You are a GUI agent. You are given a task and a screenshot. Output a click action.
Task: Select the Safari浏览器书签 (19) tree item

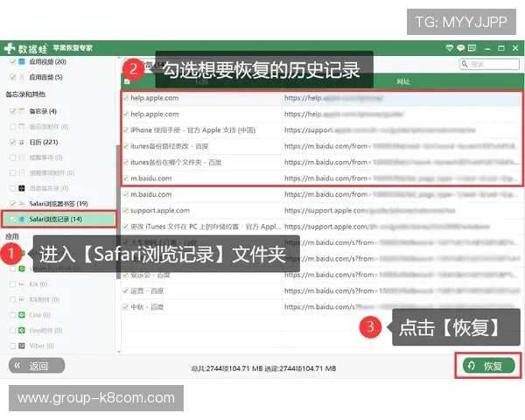[x=59, y=204]
